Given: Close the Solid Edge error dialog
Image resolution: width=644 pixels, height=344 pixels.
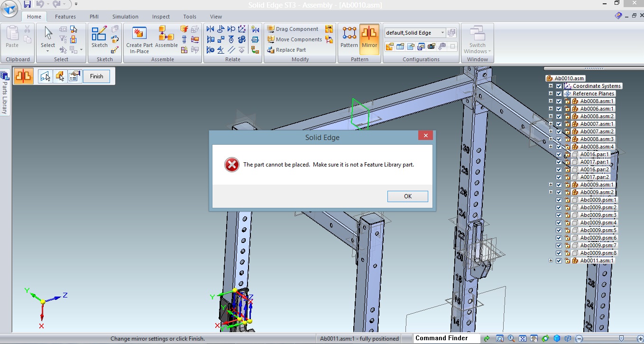Looking at the screenshot, I should pos(425,136).
